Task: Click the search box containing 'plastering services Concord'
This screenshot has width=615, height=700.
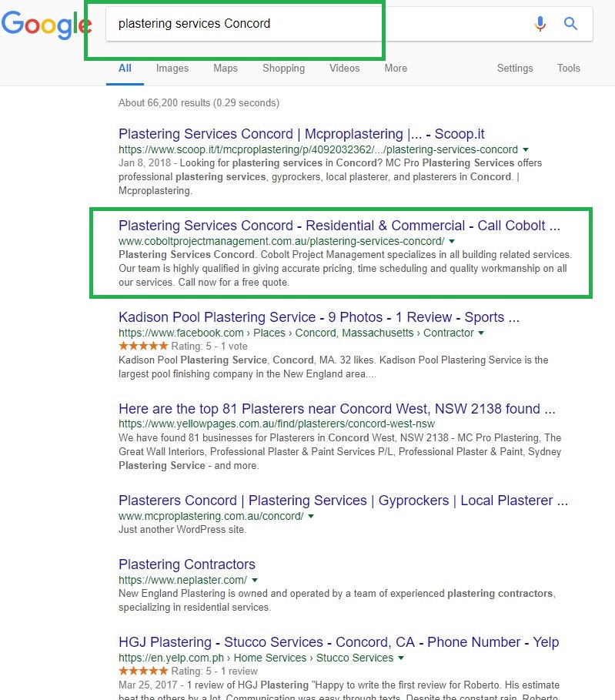Action: (349, 24)
